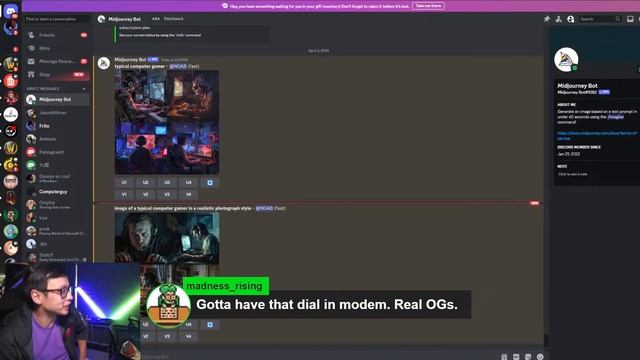The width and height of the screenshot is (640, 360).
Task: Open the white circular server icon
Action: tap(11, 114)
